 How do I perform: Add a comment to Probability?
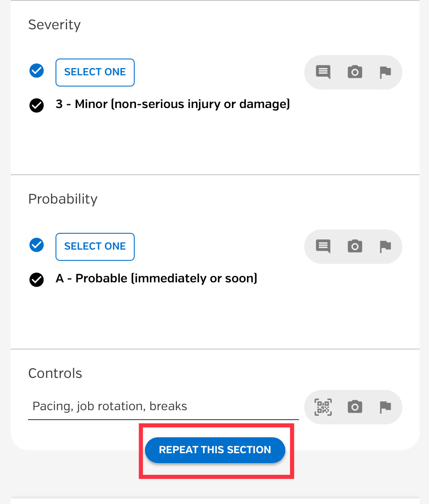pyautogui.click(x=323, y=247)
